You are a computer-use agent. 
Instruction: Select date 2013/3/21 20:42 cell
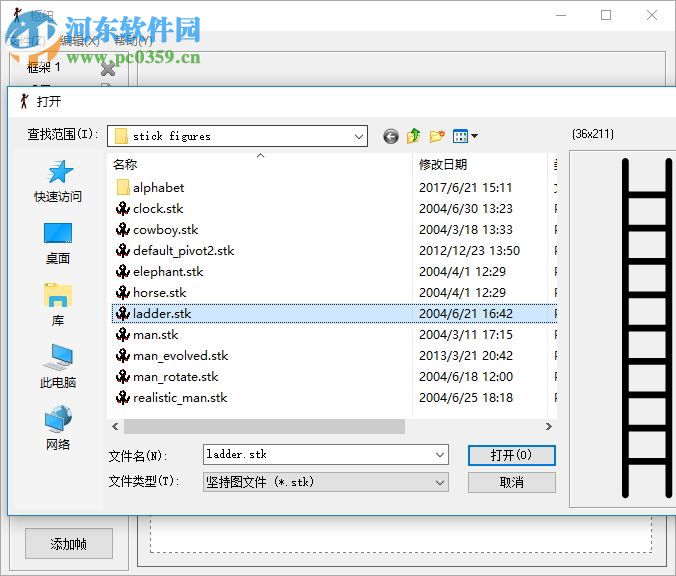[466, 356]
